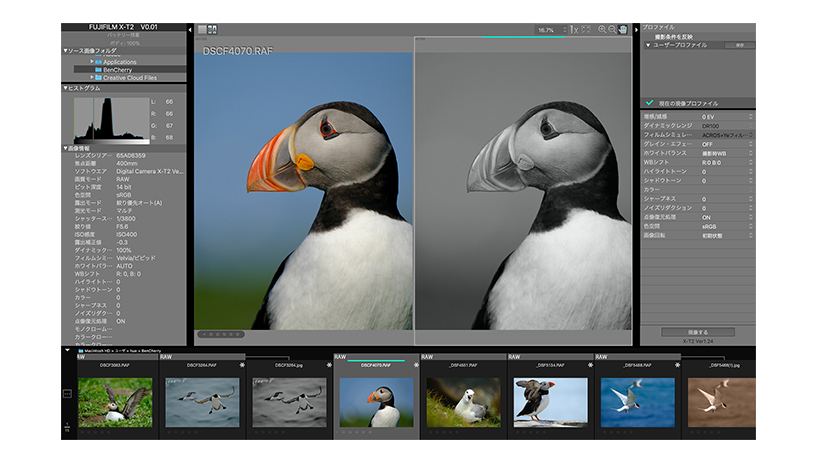Click the develop button below the settings

[698, 332]
